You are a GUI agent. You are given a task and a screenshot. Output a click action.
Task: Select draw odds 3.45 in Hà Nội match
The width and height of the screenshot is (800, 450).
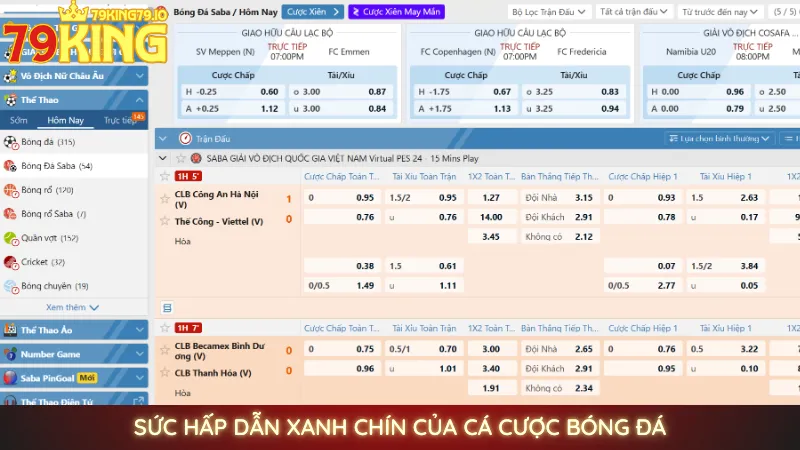tap(491, 237)
